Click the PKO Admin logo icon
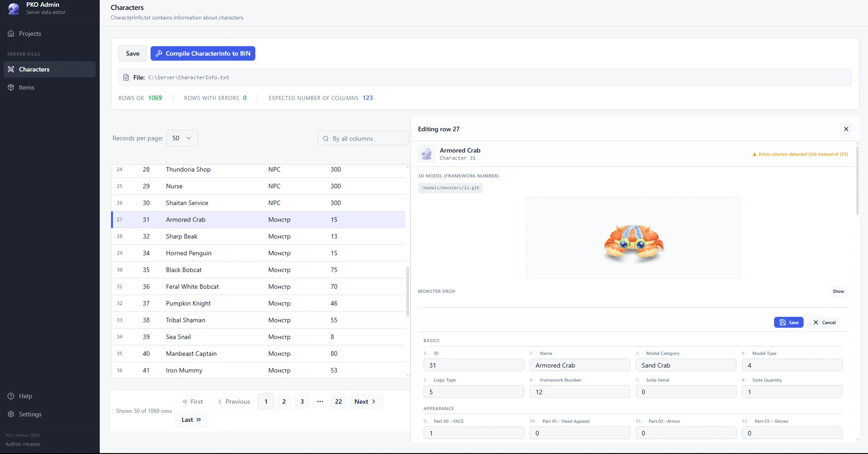Screen dimensions: 868x454 [x=14, y=9]
